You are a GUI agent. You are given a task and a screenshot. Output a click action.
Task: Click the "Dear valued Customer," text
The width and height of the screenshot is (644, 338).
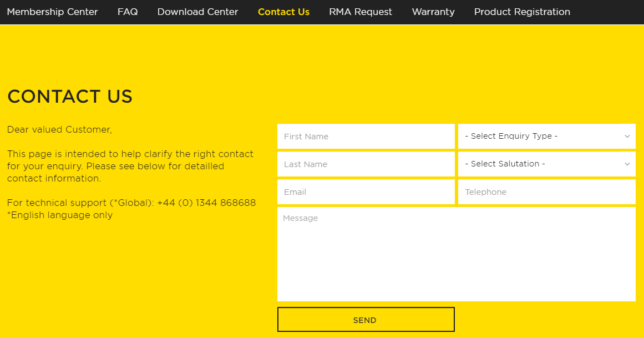pyautogui.click(x=59, y=129)
